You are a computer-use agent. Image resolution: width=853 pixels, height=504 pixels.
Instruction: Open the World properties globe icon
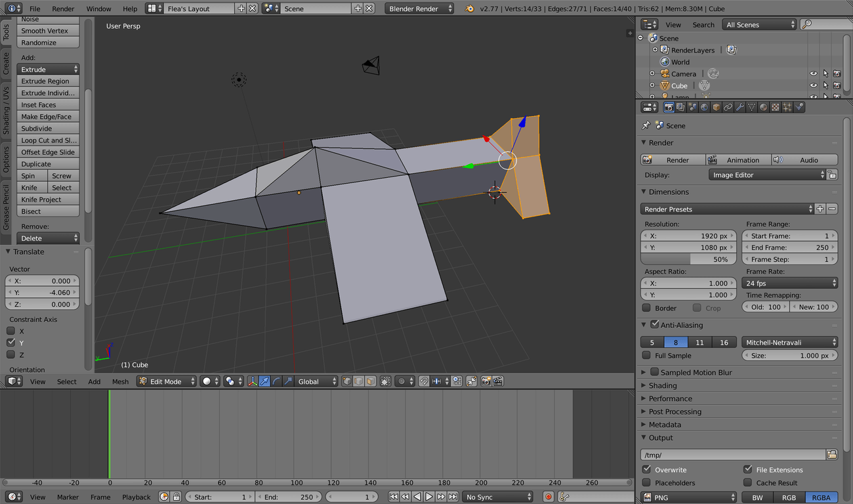click(704, 108)
